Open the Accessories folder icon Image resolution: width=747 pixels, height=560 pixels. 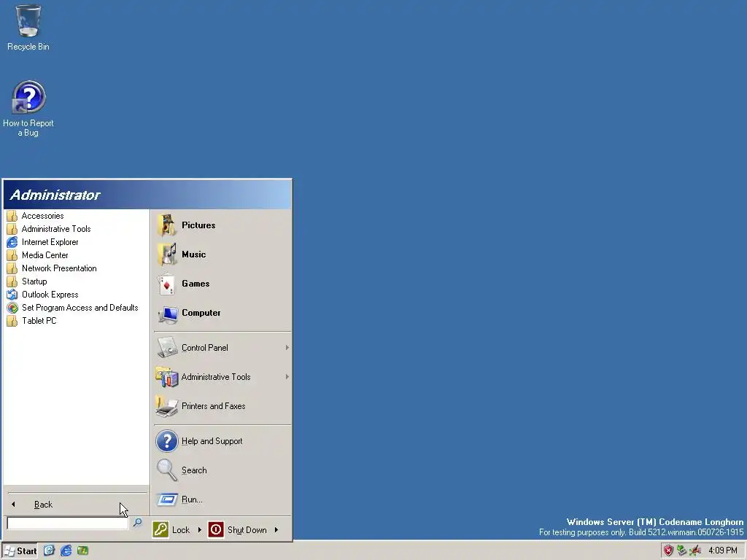click(x=12, y=216)
